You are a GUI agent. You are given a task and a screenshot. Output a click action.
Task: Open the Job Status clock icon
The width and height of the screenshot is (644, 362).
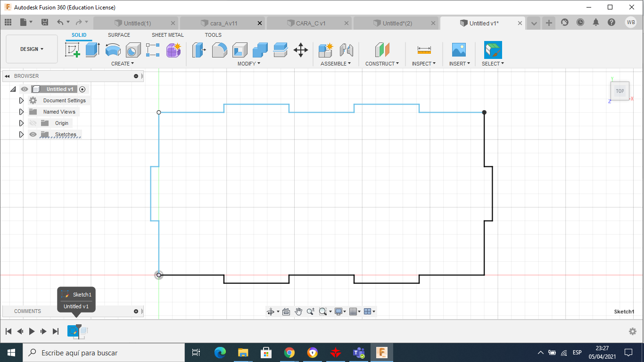[580, 22]
